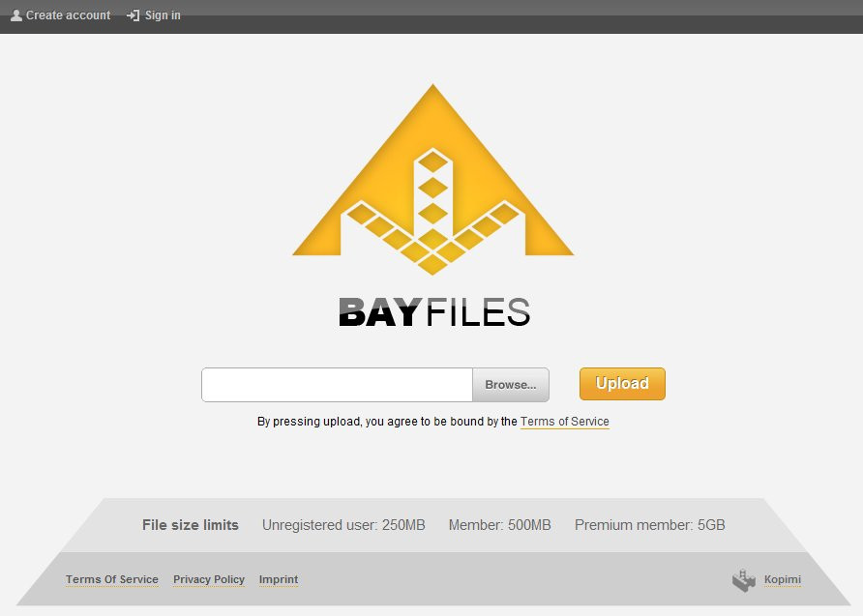The image size is (863, 616).
Task: Click the Member: 500MB text
Action: click(499, 524)
